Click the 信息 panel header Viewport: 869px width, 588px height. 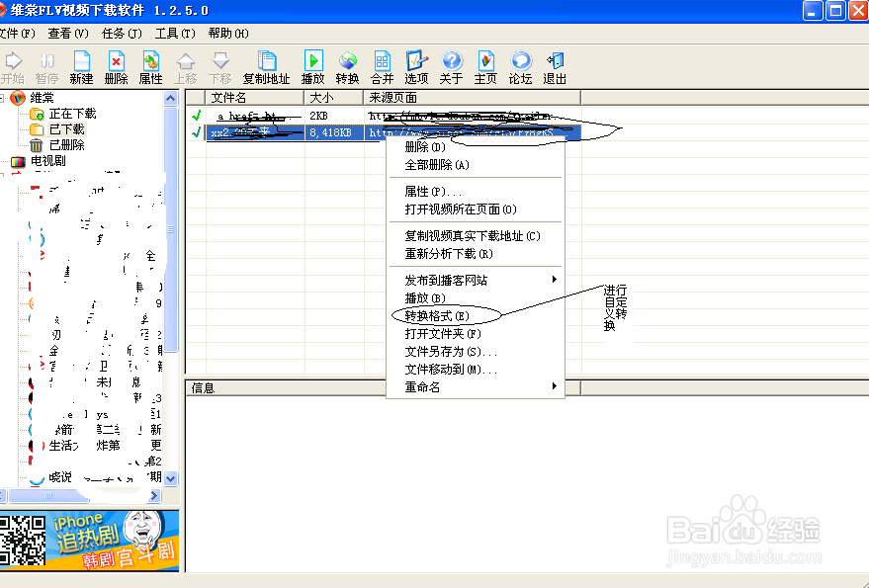click(x=383, y=388)
